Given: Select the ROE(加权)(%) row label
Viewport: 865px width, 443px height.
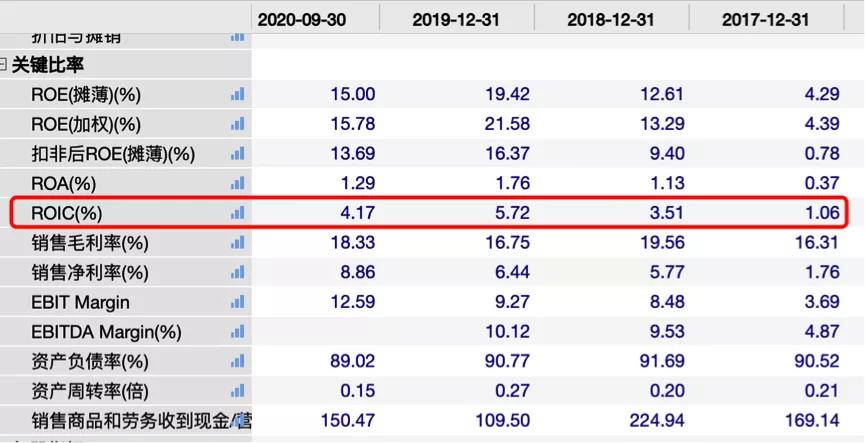Looking at the screenshot, I should [86, 124].
